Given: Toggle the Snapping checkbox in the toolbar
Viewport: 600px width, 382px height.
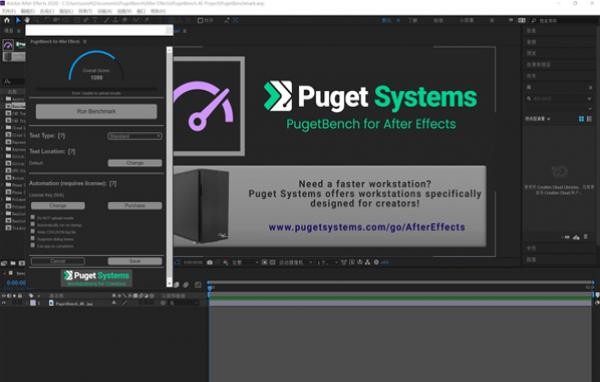Looking at the screenshot, I should click(x=200, y=20).
